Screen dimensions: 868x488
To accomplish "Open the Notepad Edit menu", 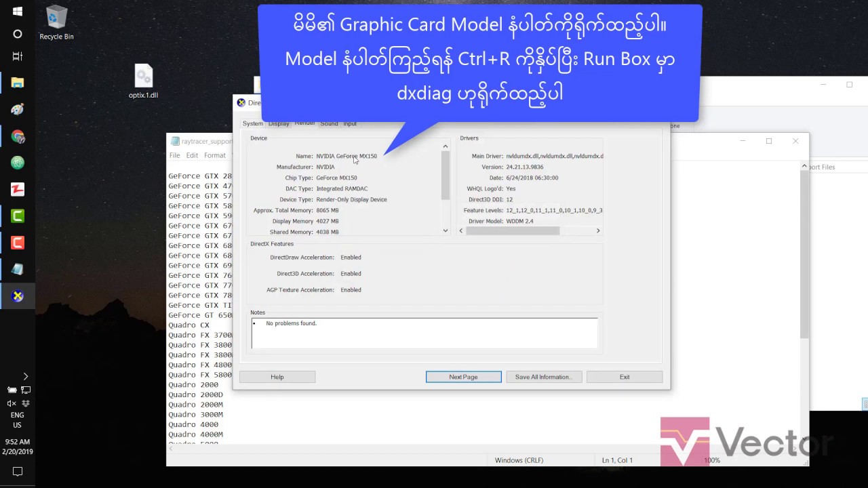I will click(x=193, y=155).
